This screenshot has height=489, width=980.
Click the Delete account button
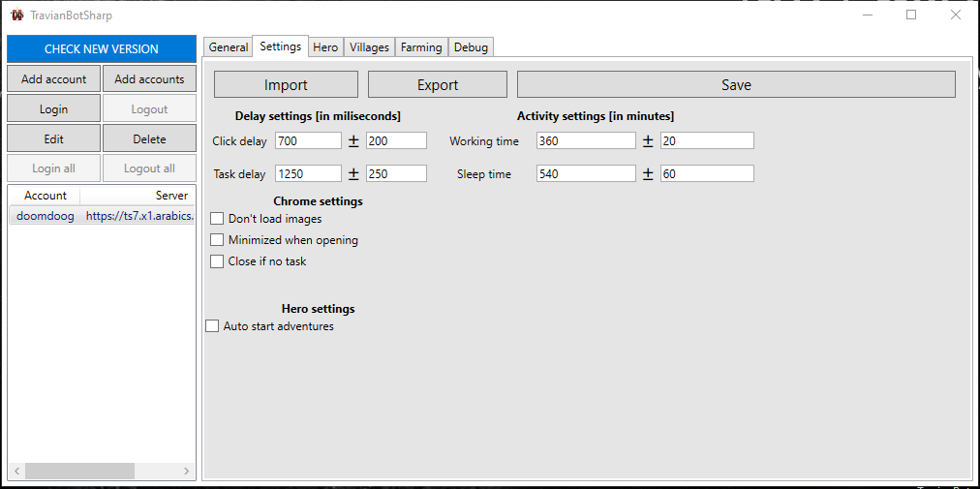click(x=149, y=138)
